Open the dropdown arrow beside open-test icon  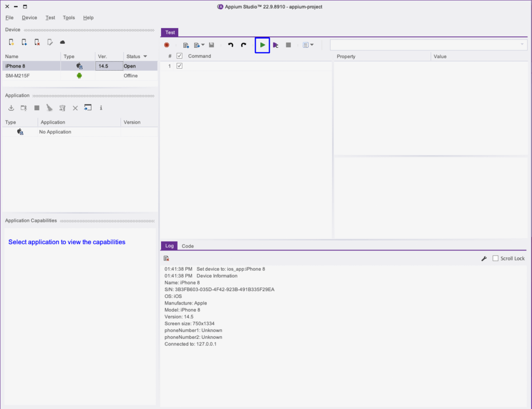point(203,45)
